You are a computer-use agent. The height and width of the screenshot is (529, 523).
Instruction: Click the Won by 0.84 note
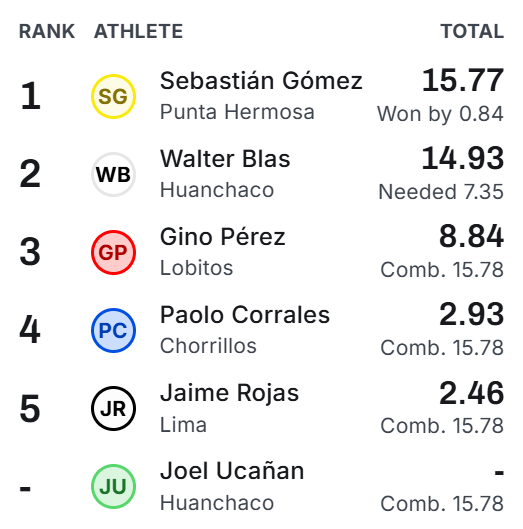(x=440, y=114)
